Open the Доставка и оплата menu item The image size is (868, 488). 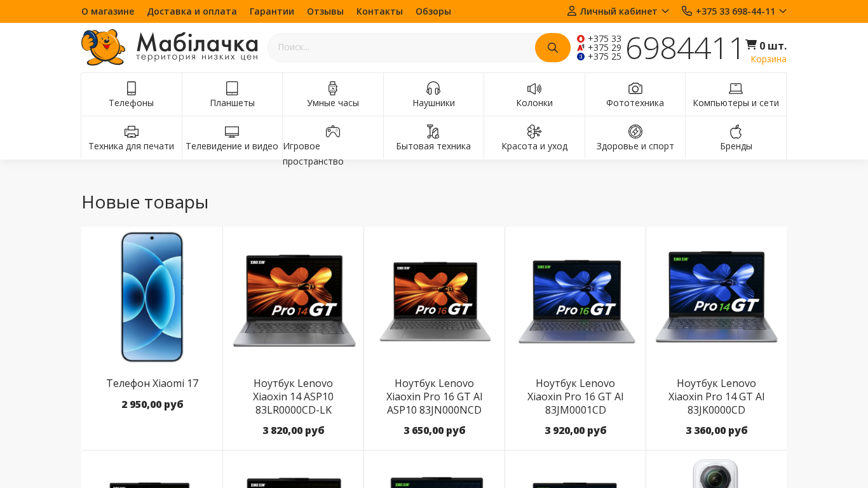pos(192,11)
